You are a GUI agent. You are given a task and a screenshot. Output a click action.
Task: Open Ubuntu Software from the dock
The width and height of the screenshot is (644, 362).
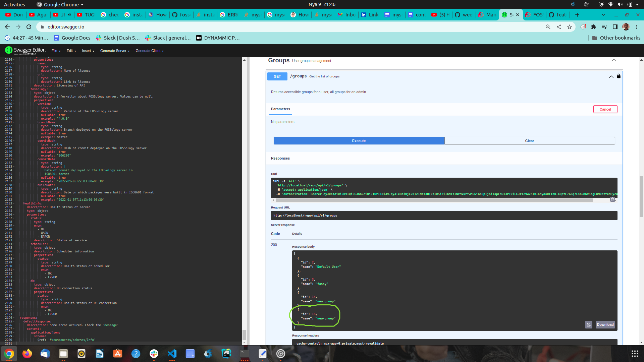click(x=118, y=354)
